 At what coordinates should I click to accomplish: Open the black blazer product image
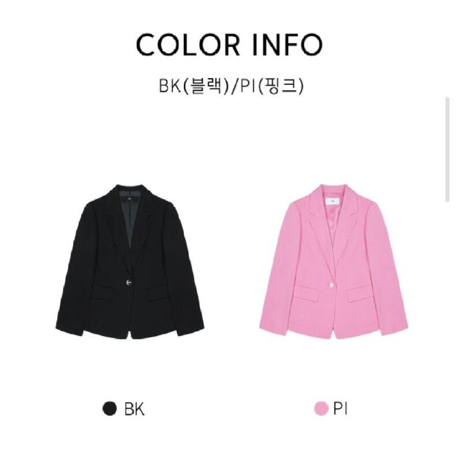point(130,261)
